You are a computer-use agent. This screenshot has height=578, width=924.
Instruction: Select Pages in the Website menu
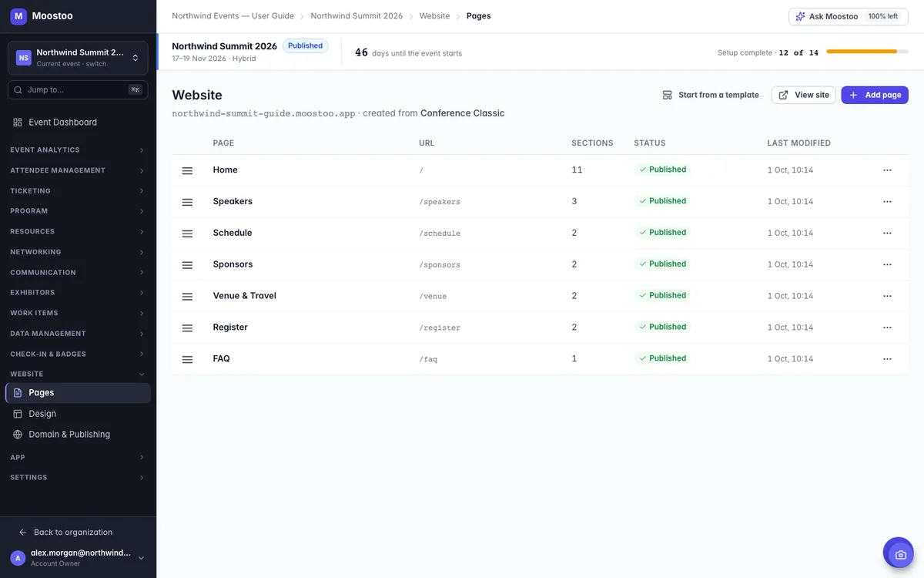point(78,393)
